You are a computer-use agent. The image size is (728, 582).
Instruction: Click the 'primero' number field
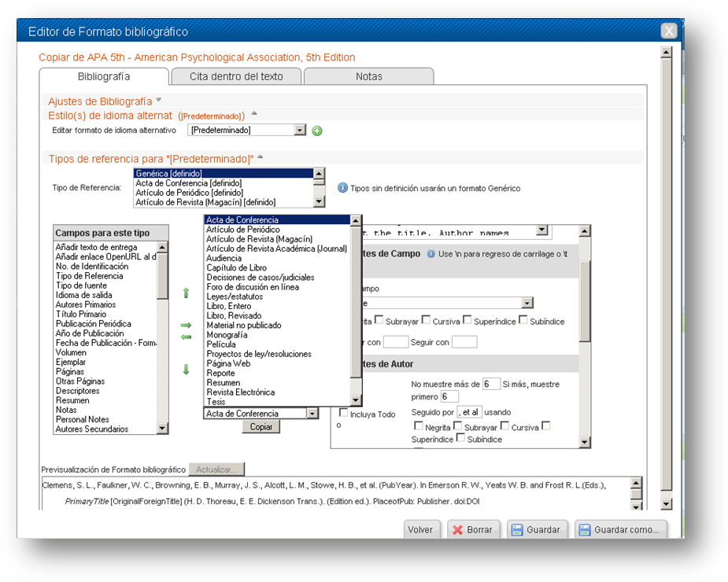[x=449, y=396]
